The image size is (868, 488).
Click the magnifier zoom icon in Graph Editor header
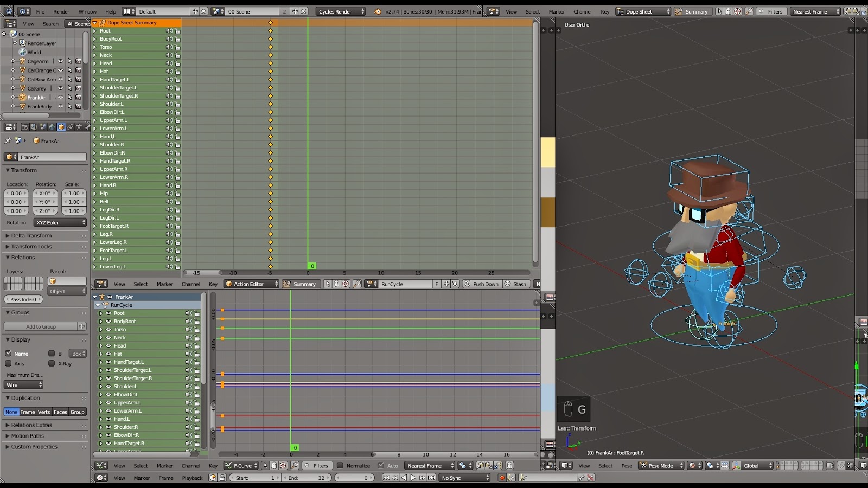(294, 465)
